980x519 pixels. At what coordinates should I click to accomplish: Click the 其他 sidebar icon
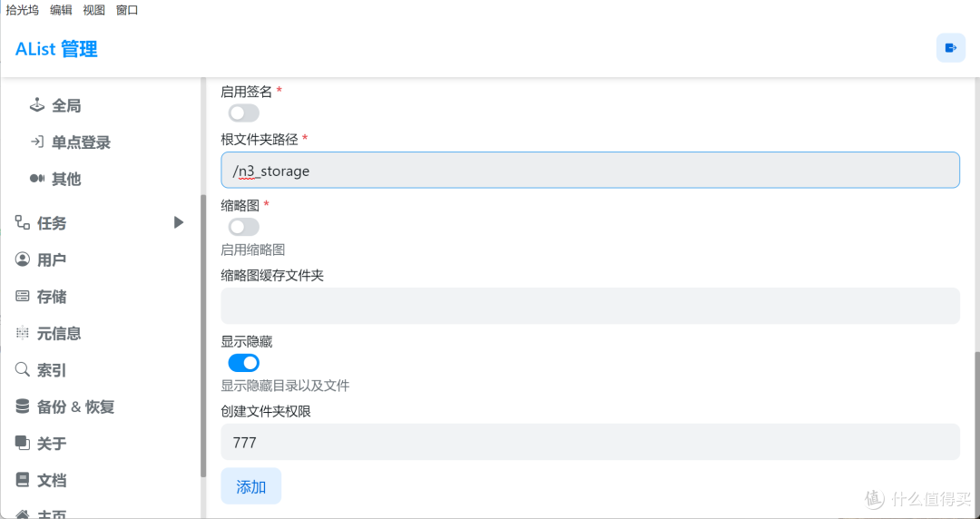(x=37, y=180)
